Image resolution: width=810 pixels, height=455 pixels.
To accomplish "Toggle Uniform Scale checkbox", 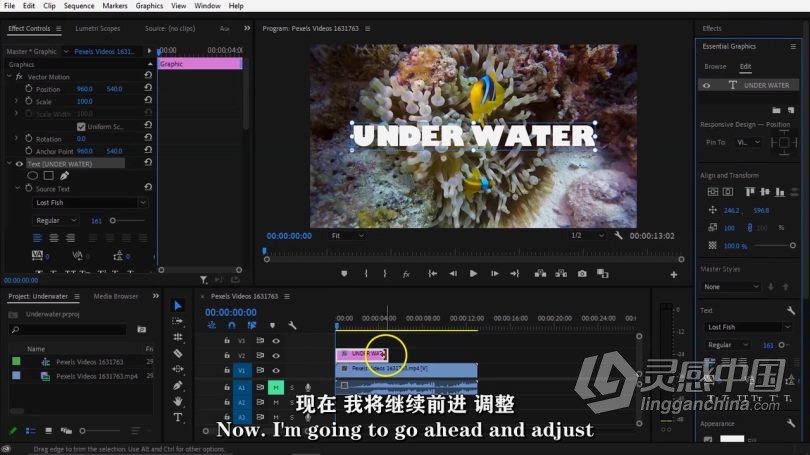I will point(81,127).
